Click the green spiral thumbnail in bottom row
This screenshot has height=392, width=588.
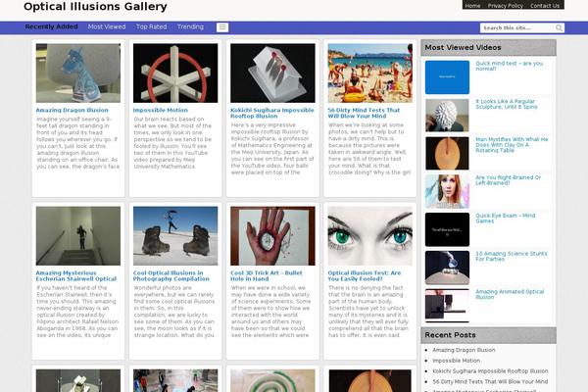click(x=272, y=380)
